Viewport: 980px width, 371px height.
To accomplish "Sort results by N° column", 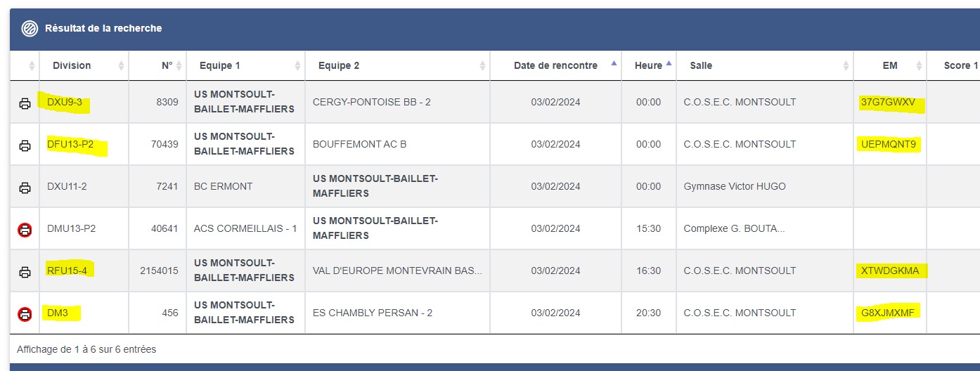I will point(167,65).
